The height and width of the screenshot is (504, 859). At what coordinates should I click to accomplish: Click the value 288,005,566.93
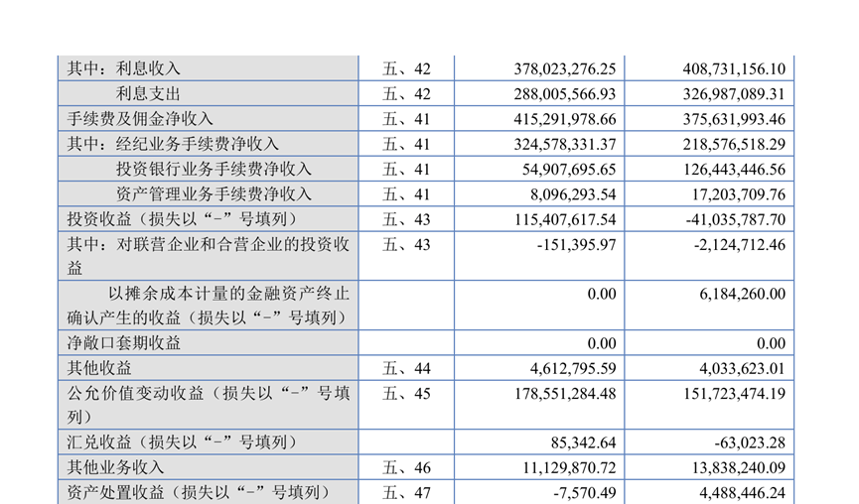(564, 94)
